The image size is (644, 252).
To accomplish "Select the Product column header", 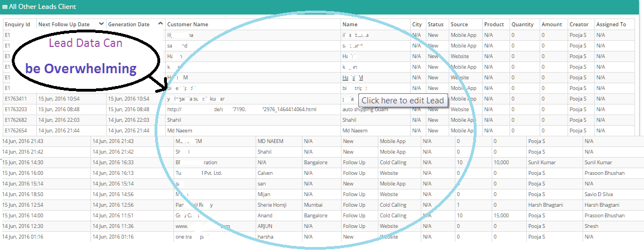I will coord(494,24).
